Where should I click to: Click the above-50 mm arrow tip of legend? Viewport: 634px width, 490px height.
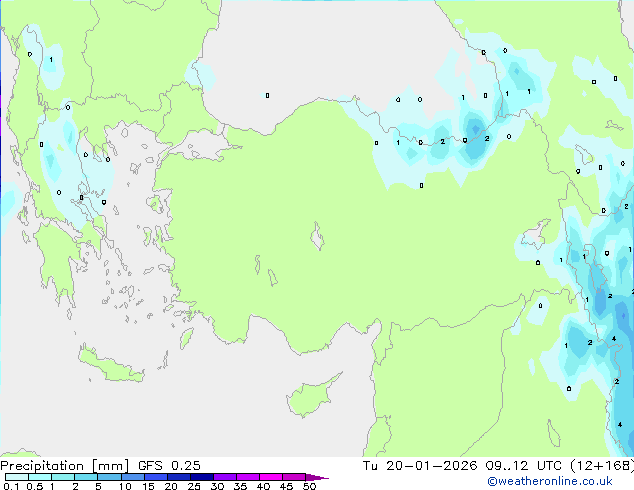click(317, 477)
